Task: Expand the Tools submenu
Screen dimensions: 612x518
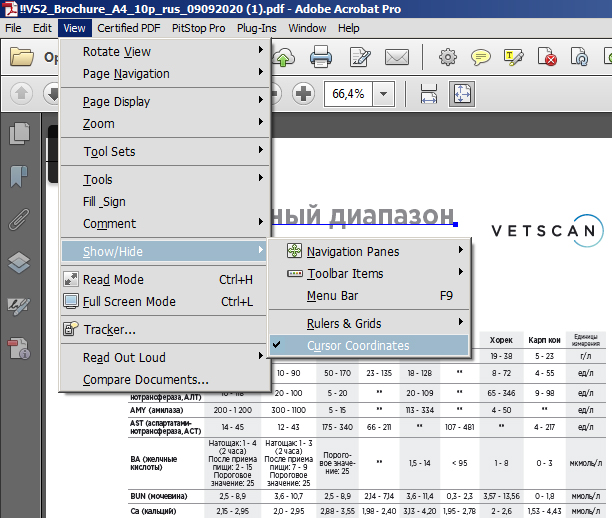Action: click(165, 180)
